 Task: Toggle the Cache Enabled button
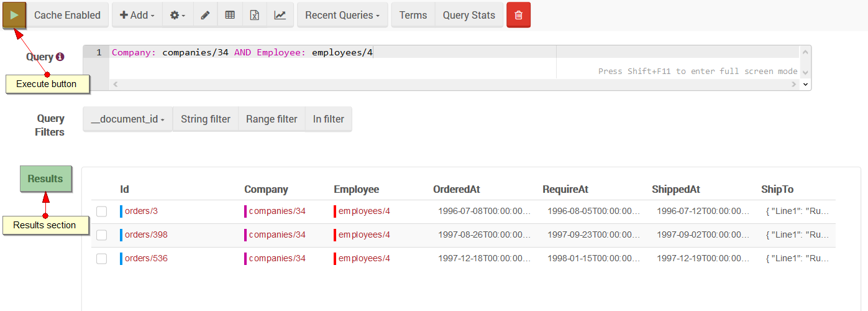click(67, 15)
